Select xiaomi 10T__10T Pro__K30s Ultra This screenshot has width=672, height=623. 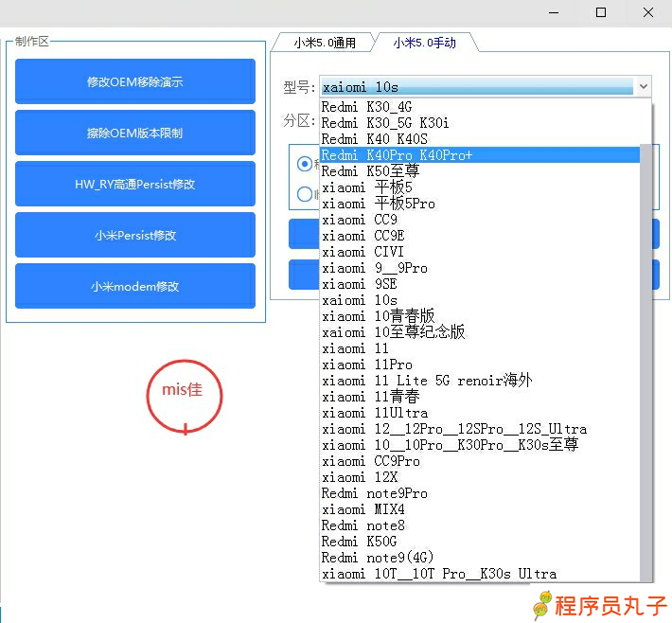coord(480,573)
